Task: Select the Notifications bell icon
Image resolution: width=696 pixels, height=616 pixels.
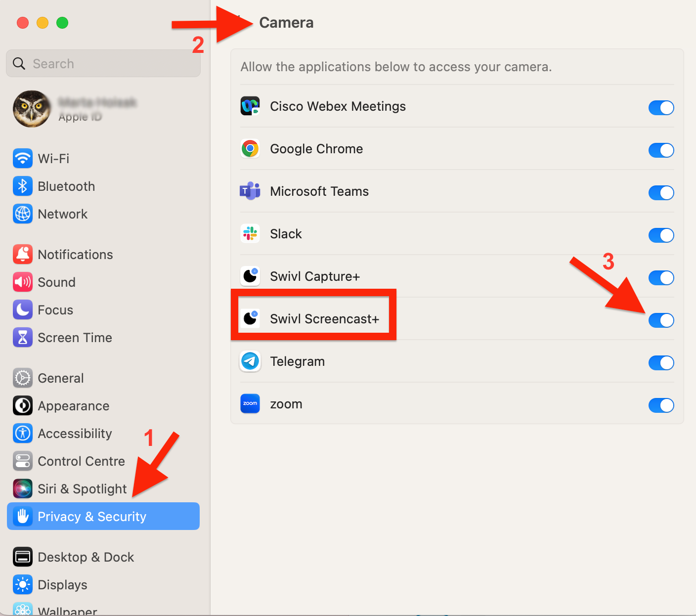Action: [x=23, y=255]
